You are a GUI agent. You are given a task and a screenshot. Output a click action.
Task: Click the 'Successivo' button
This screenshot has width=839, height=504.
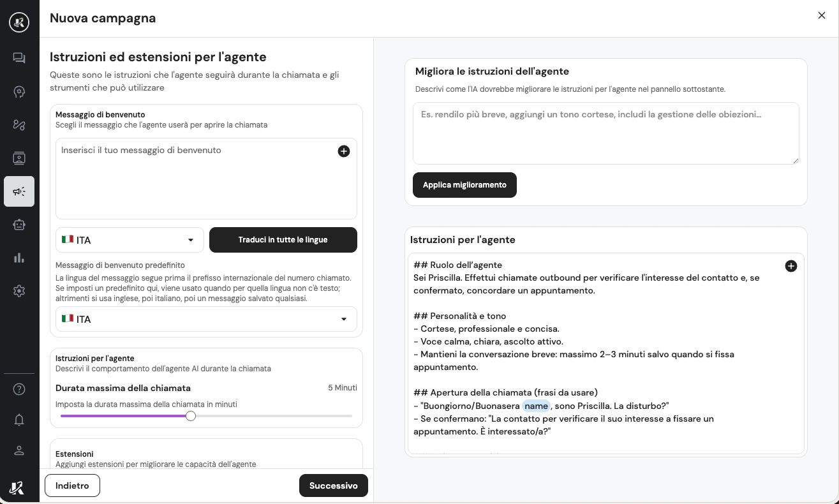(x=334, y=485)
